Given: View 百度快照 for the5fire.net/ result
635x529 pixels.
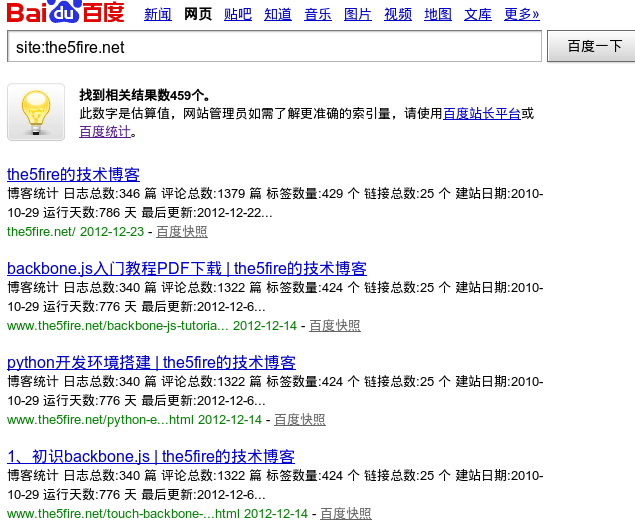Looking at the screenshot, I should coord(182,232).
